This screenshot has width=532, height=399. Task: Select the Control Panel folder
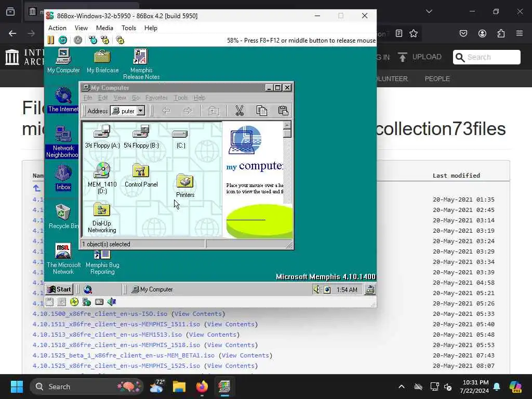pos(141,176)
